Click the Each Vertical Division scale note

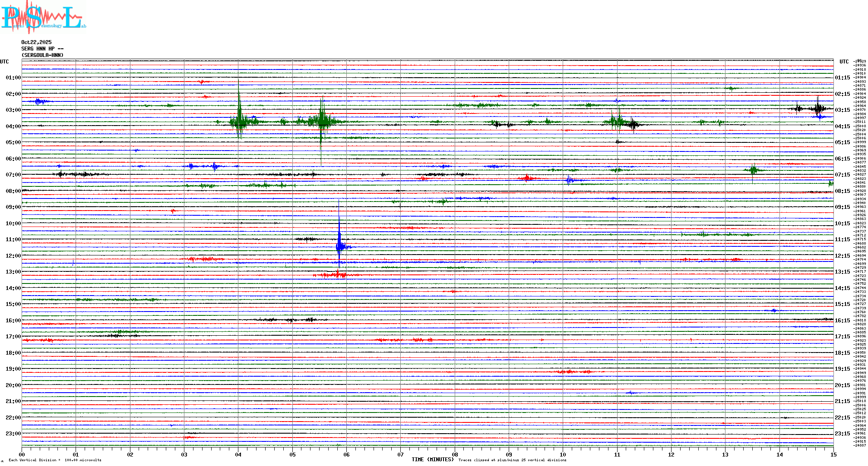(55, 460)
